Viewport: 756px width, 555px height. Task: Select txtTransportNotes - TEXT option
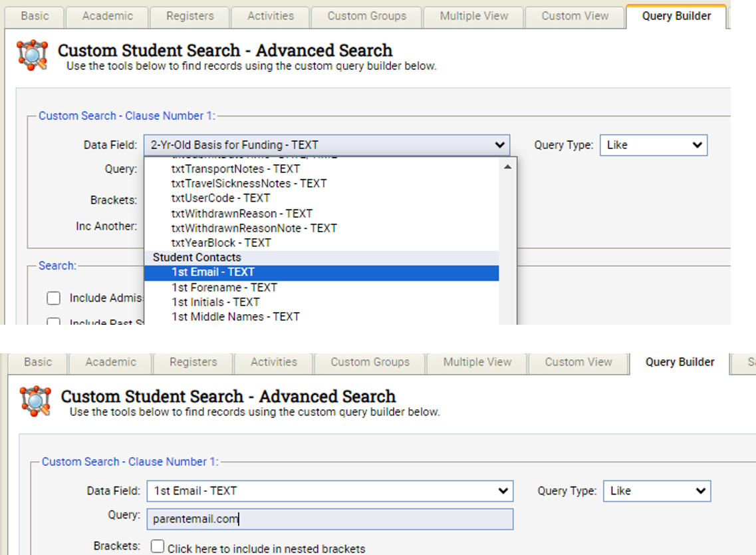pyautogui.click(x=235, y=169)
